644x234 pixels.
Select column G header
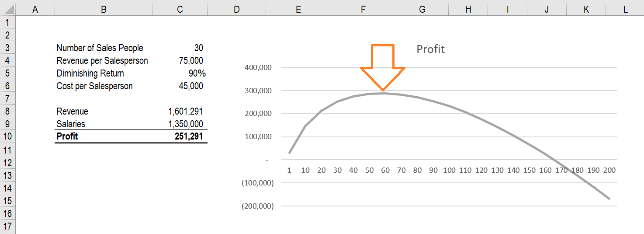click(422, 9)
